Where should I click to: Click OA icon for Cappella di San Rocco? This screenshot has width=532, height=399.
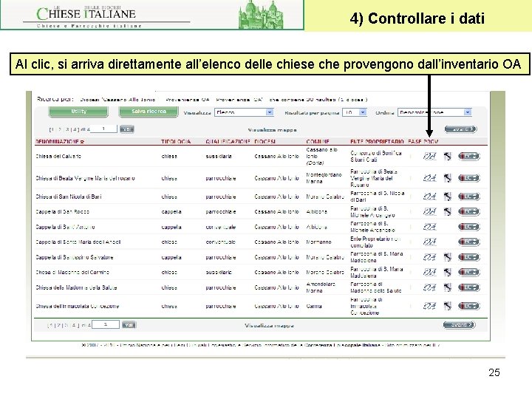click(429, 212)
